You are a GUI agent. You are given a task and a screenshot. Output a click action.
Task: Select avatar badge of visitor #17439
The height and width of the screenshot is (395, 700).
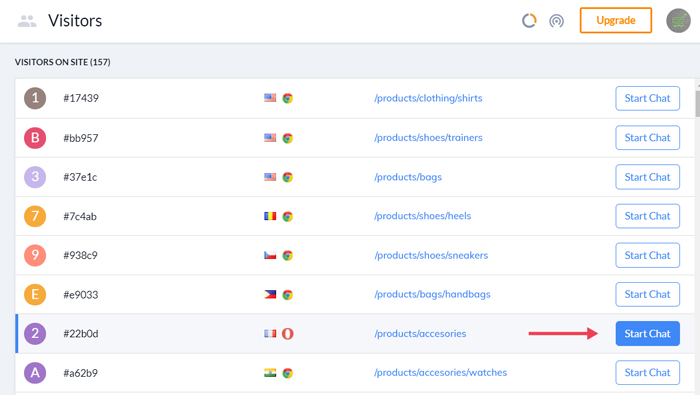(35, 98)
